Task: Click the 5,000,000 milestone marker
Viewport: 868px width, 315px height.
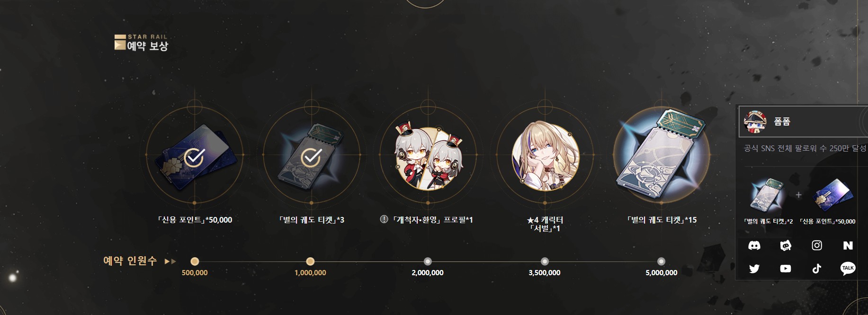Action: (662, 261)
